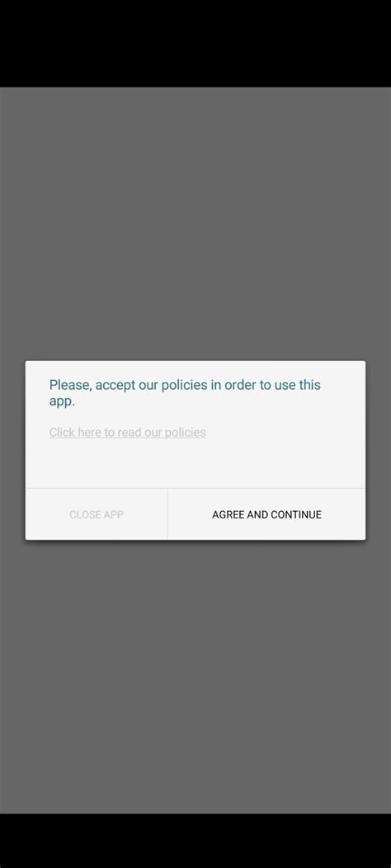Click the empty space under the policies link

pyautogui.click(x=195, y=464)
